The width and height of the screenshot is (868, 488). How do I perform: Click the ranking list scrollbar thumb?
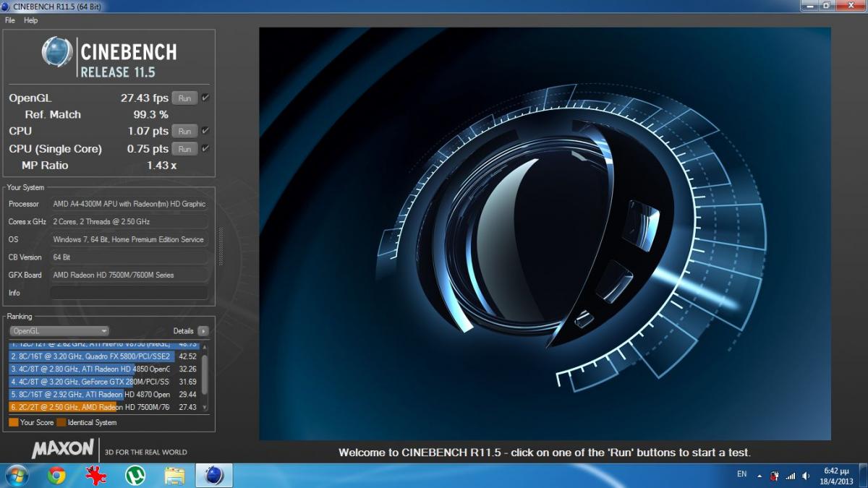click(205, 374)
